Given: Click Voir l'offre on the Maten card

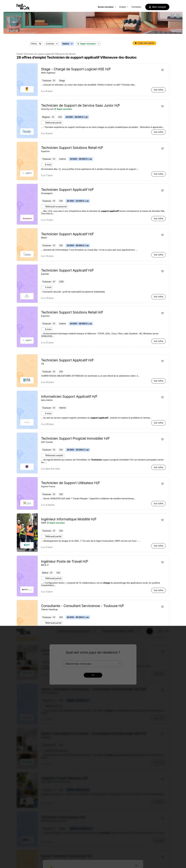Looking at the screenshot, I should point(158,255).
